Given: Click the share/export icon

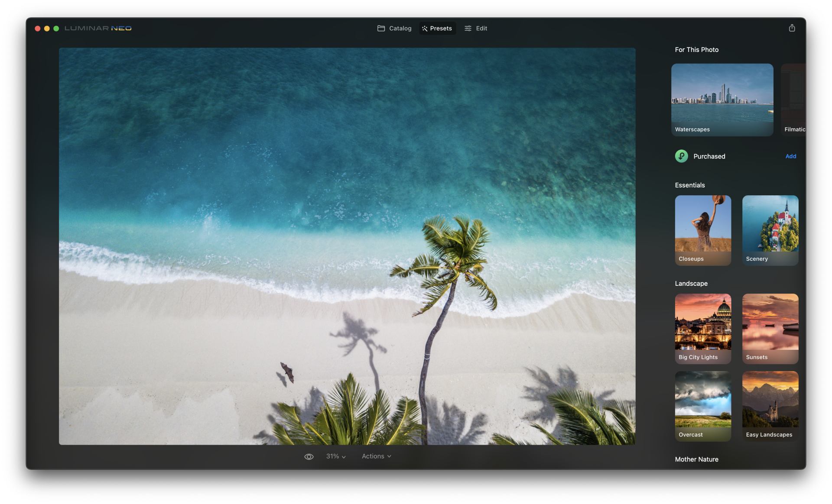Looking at the screenshot, I should click(x=792, y=28).
